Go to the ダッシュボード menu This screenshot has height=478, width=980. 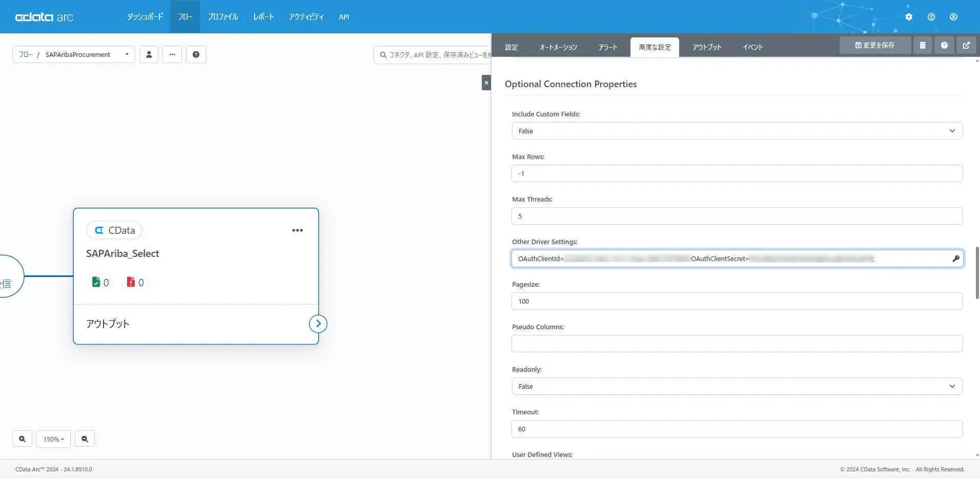click(145, 17)
